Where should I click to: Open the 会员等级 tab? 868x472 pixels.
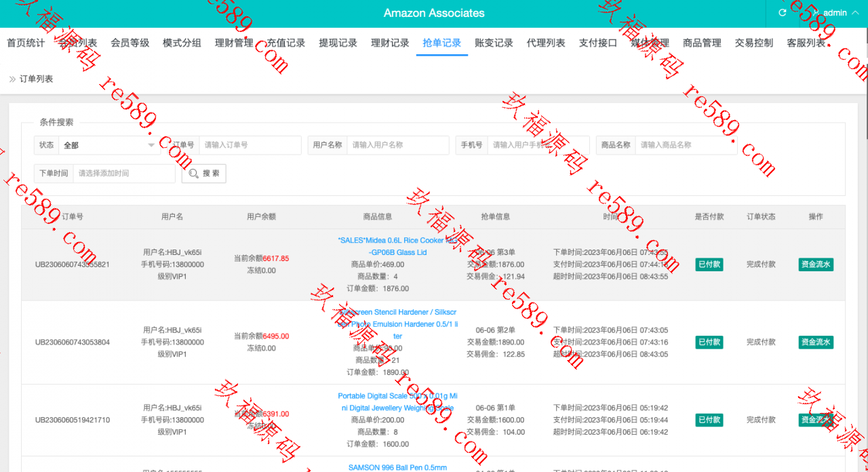click(130, 43)
